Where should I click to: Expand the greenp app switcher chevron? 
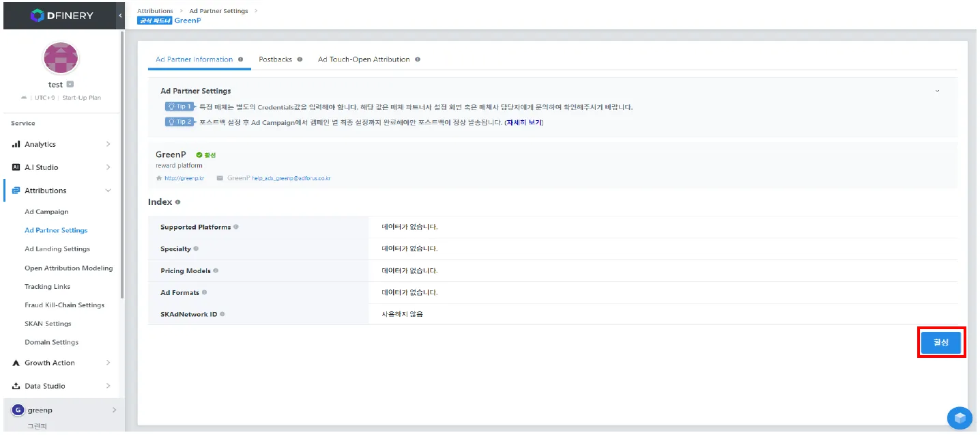point(114,410)
